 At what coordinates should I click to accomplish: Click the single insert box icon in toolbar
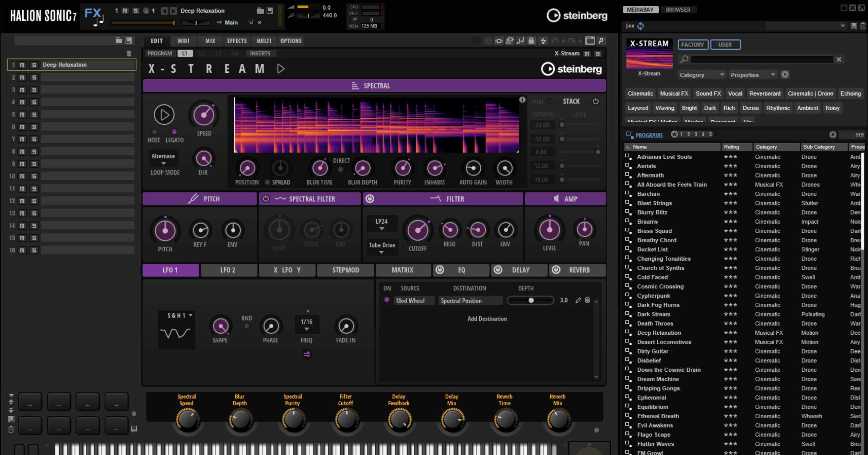[x=499, y=41]
